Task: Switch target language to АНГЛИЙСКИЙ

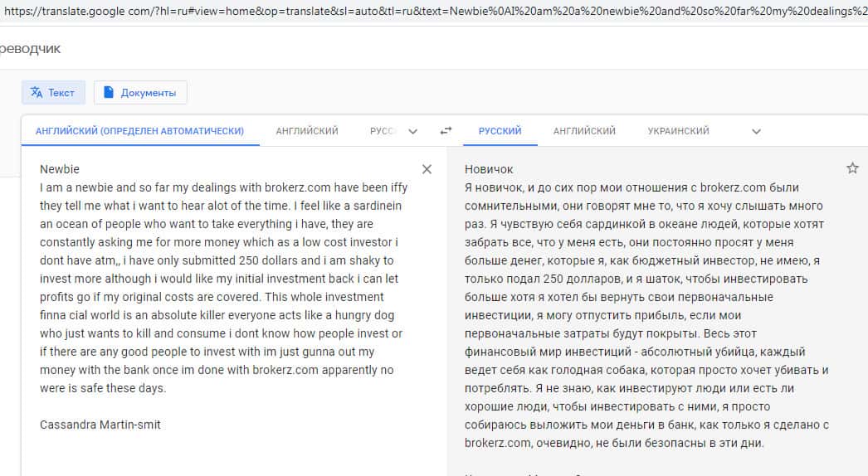Action: tap(584, 131)
